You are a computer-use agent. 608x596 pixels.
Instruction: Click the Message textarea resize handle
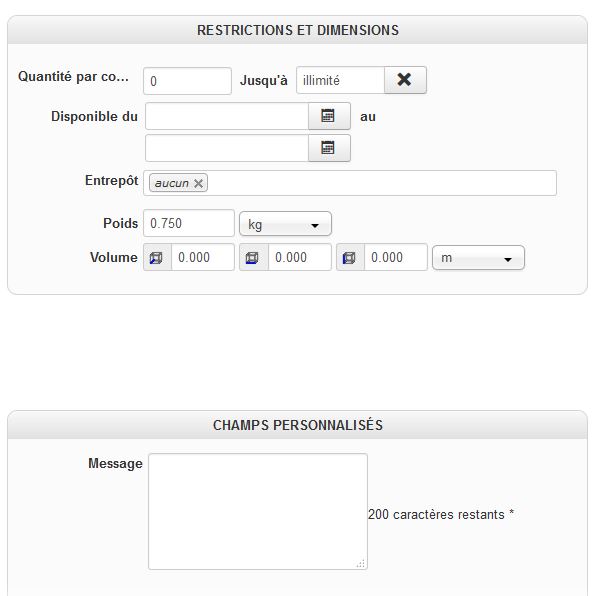pyautogui.click(x=361, y=564)
